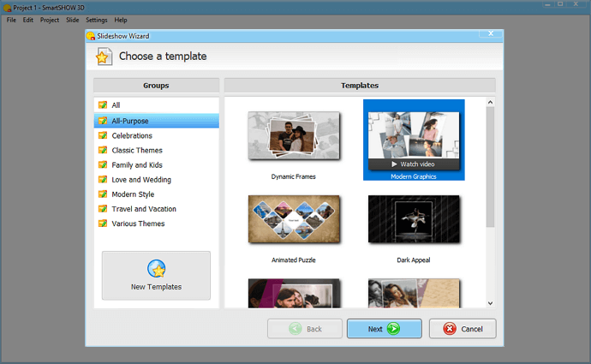Click the green arrow icon on Next
Image resolution: width=591 pixels, height=364 pixels.
393,329
